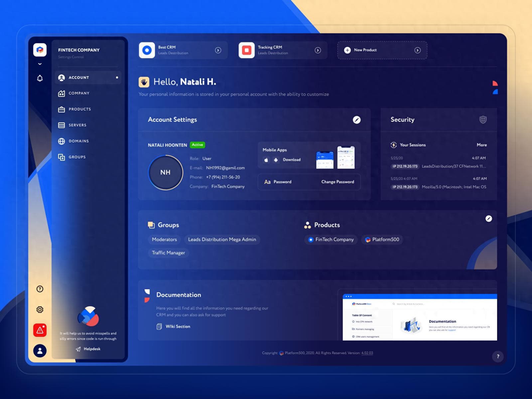
Task: Open user profile avatar in left rail
Action: coord(40,350)
